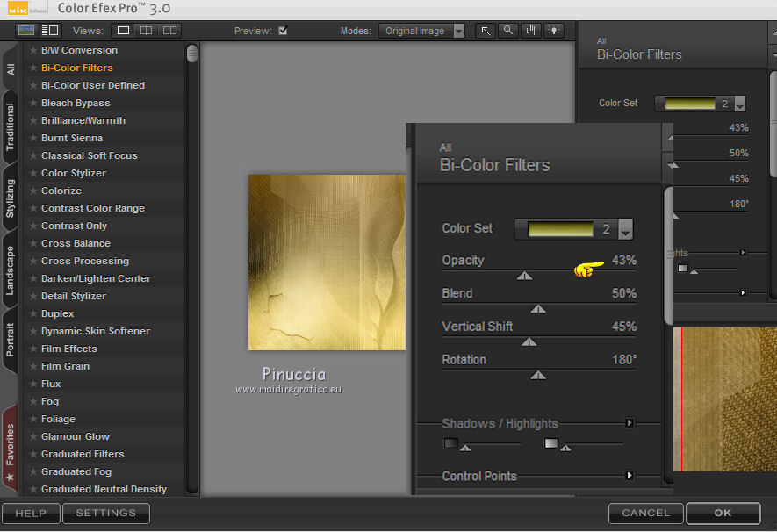777x532 pixels.
Task: Star the Foliage filter as favorite
Action: (x=33, y=419)
